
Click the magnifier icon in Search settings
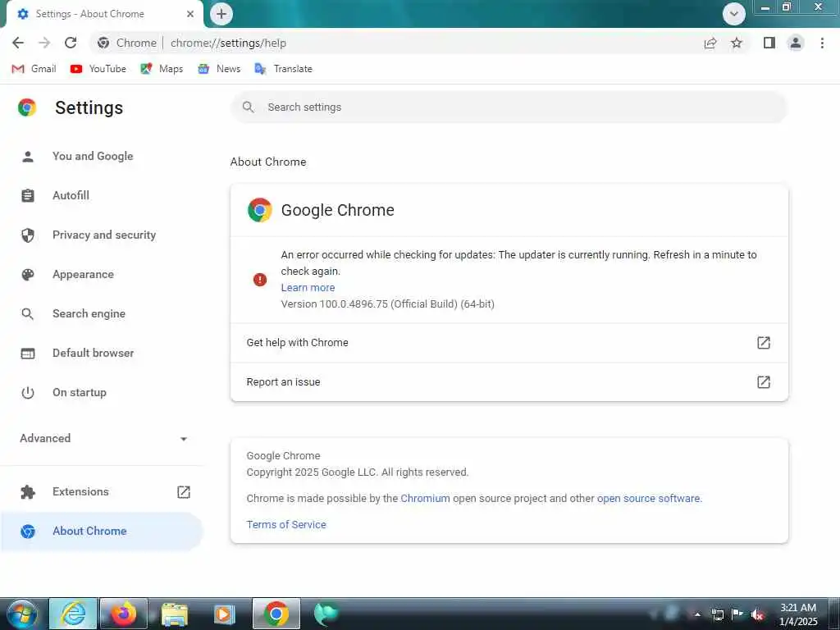[x=248, y=107]
